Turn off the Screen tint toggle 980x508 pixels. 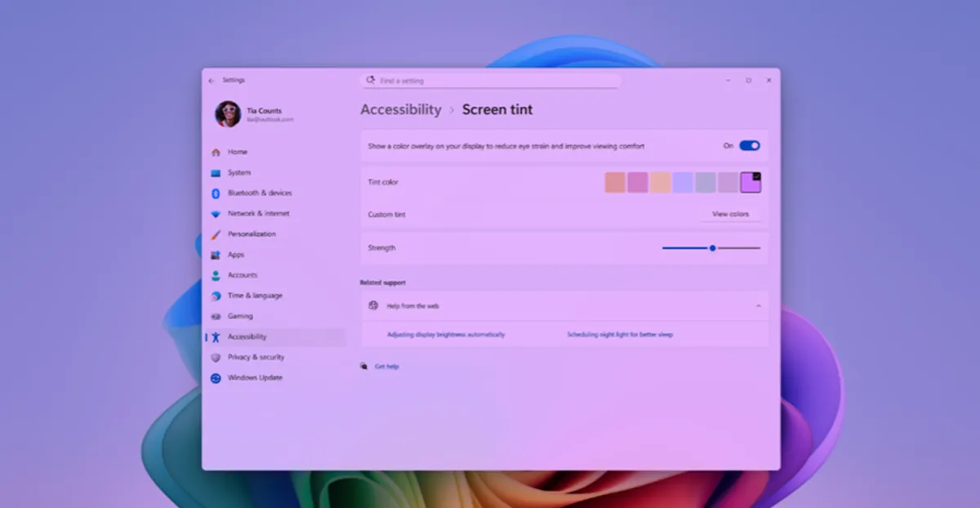[750, 145]
